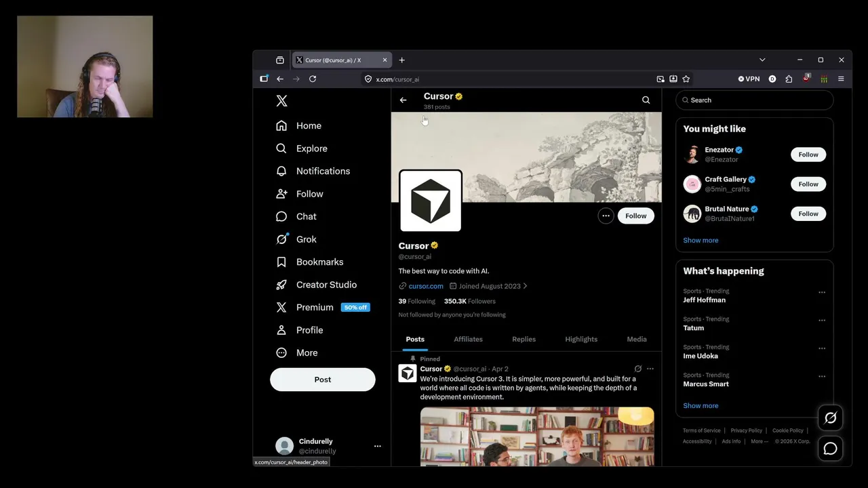The height and width of the screenshot is (488, 868).
Task: Open the profile more options button
Action: point(606,216)
